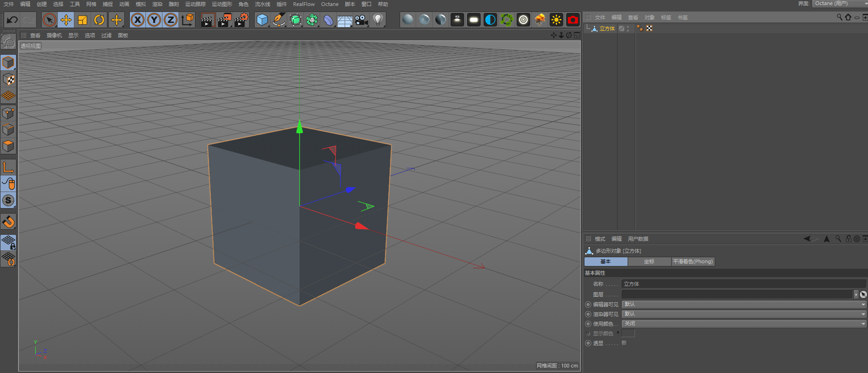Click the Octane IES light icon
The image size is (868, 373).
(457, 20)
